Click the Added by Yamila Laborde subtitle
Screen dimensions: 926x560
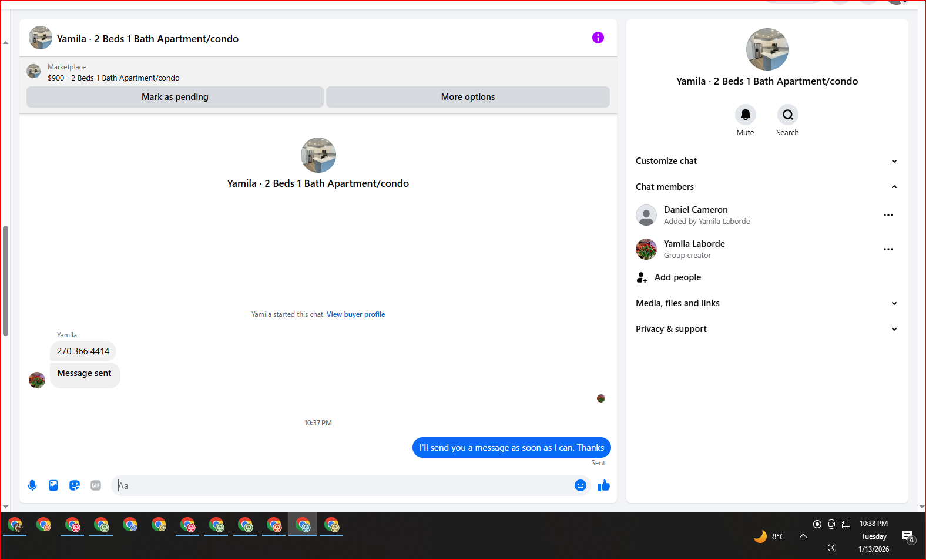707,222
